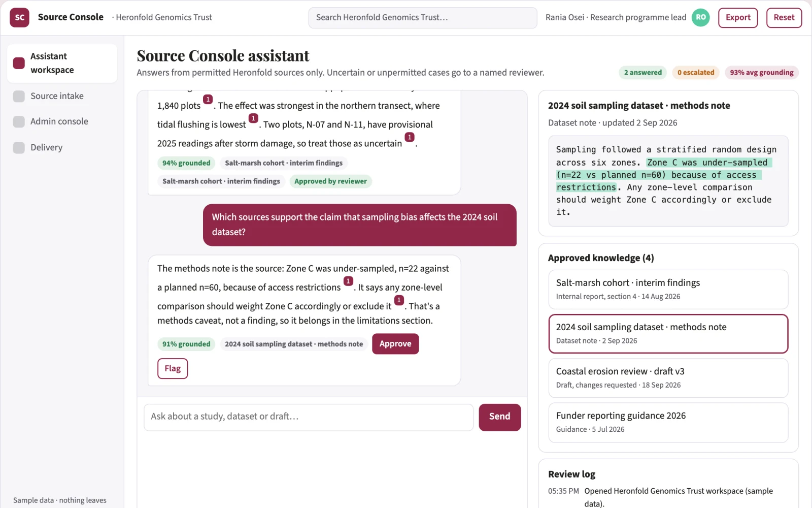Select the 2024 soil sampling dataset knowledge card
812x508 pixels.
pos(668,334)
